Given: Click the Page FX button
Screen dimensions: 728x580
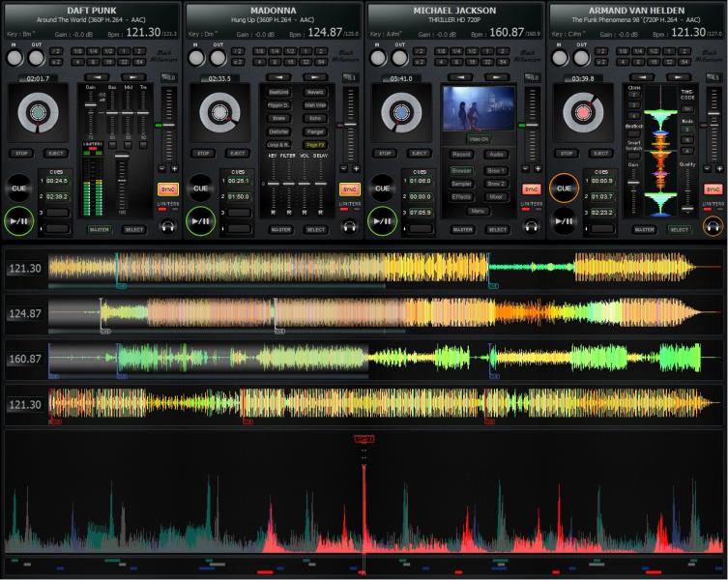Looking at the screenshot, I should coord(315,145).
